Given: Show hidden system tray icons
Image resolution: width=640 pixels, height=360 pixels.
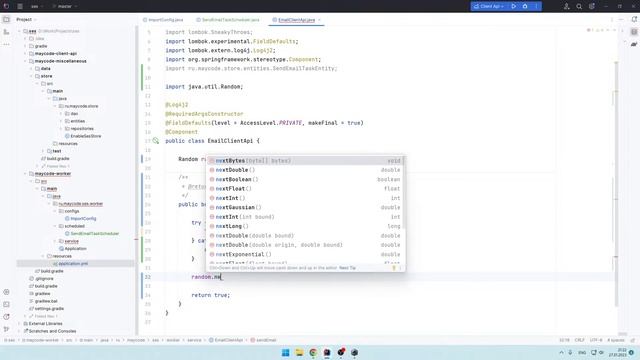Looking at the screenshot, I should (x=561, y=352).
